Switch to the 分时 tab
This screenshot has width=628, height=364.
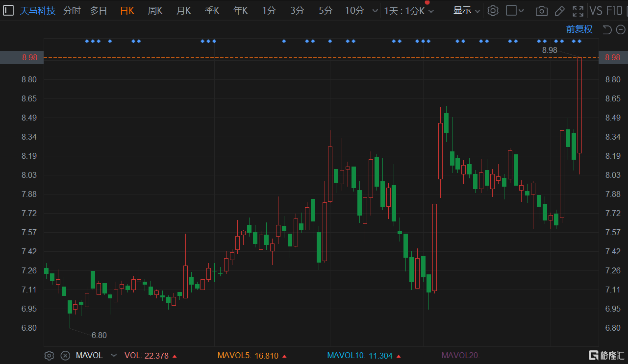[72, 10]
